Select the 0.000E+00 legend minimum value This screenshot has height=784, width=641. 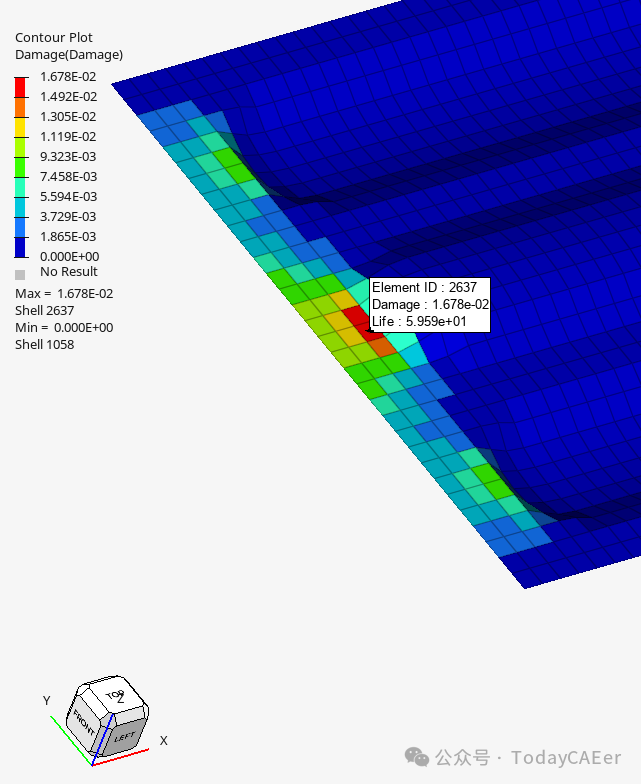click(68, 257)
